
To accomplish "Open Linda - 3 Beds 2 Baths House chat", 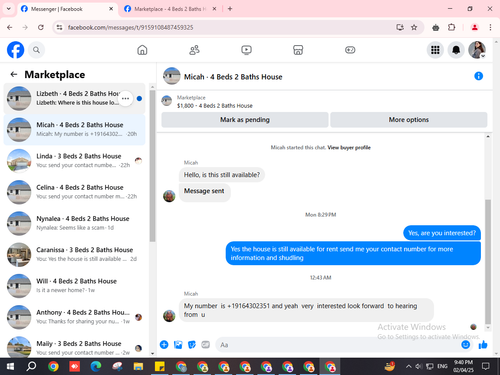I will (x=74, y=161).
